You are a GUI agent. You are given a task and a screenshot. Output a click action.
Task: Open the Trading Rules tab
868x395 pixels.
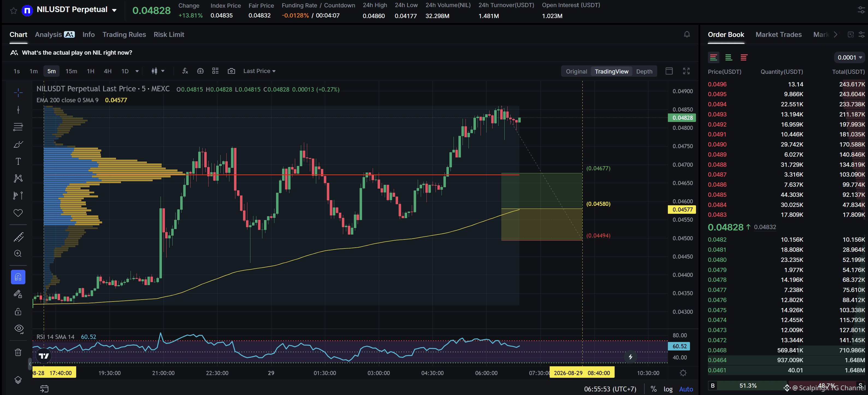pyautogui.click(x=124, y=34)
